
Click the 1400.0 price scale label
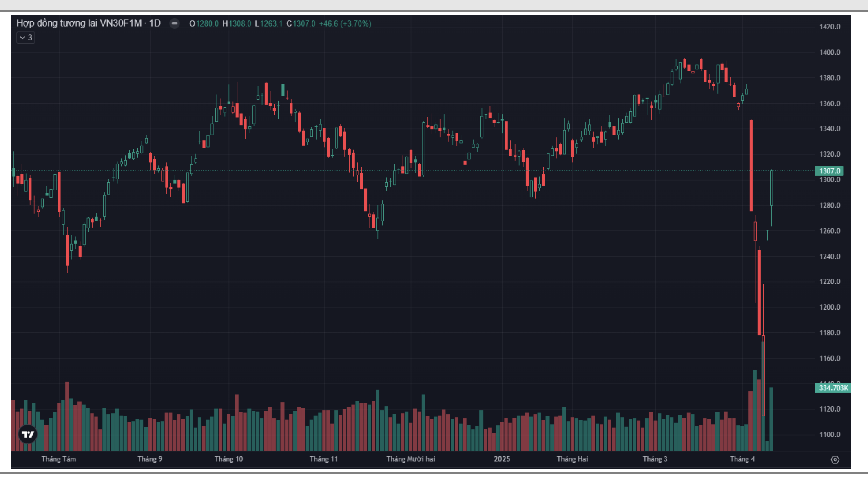coord(830,52)
